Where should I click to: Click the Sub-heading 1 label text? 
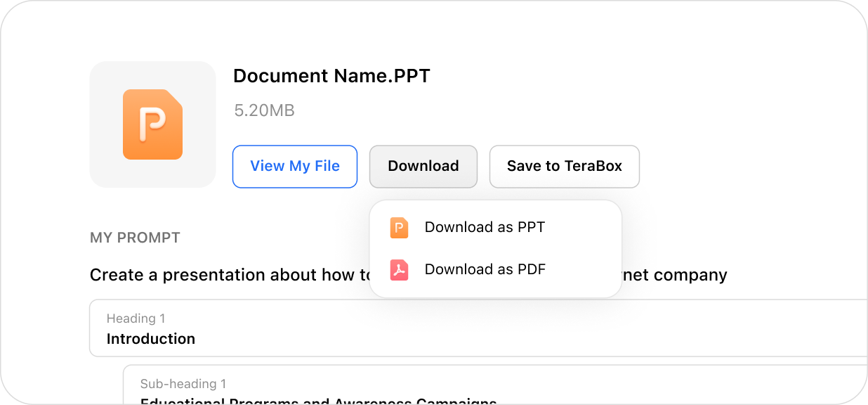tap(183, 384)
